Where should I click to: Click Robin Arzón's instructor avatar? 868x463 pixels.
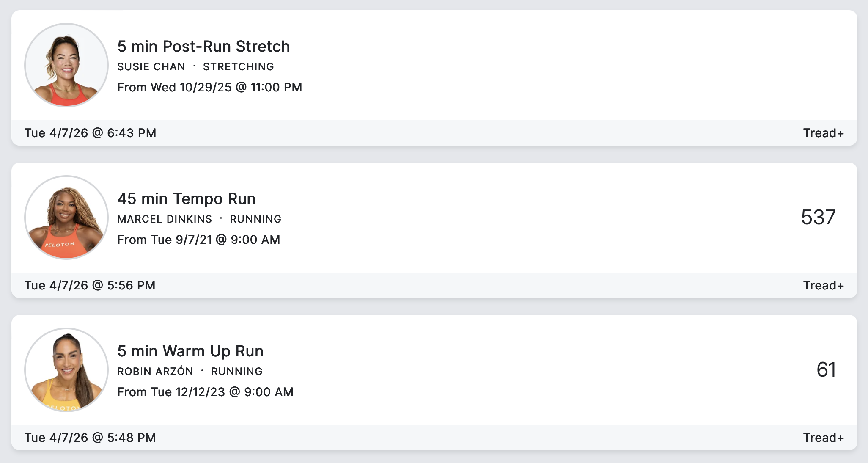tap(66, 370)
